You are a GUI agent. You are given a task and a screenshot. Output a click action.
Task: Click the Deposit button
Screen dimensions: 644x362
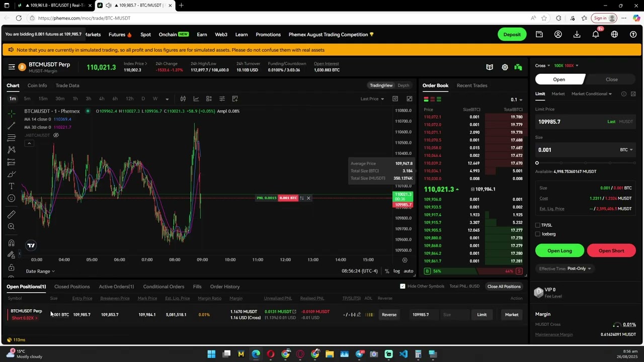(x=512, y=35)
